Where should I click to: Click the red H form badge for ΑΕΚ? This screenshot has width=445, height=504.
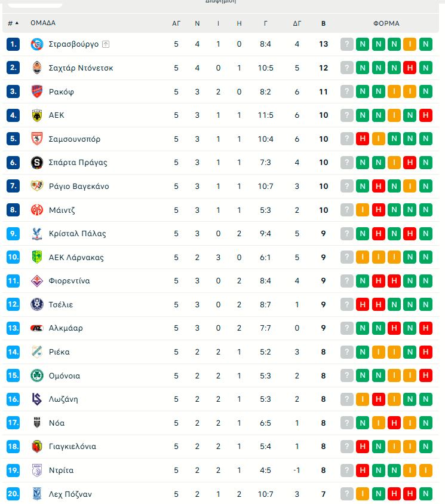tap(425, 115)
